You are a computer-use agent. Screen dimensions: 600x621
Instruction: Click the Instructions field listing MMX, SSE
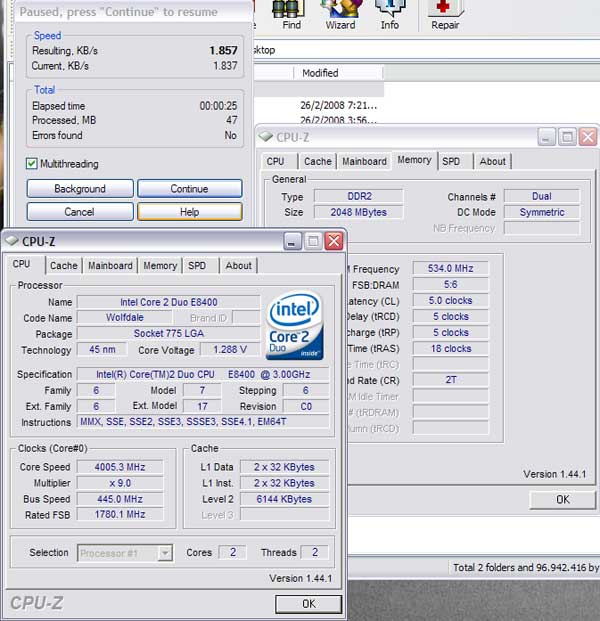tap(203, 422)
